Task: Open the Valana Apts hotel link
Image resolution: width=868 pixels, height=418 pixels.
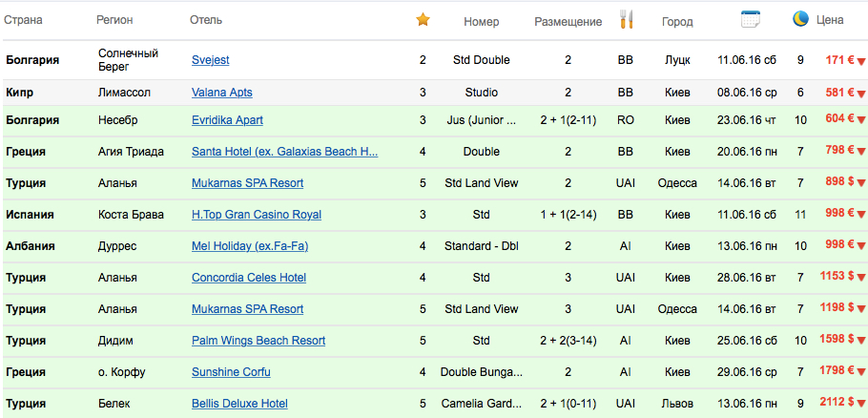Action: 221,93
